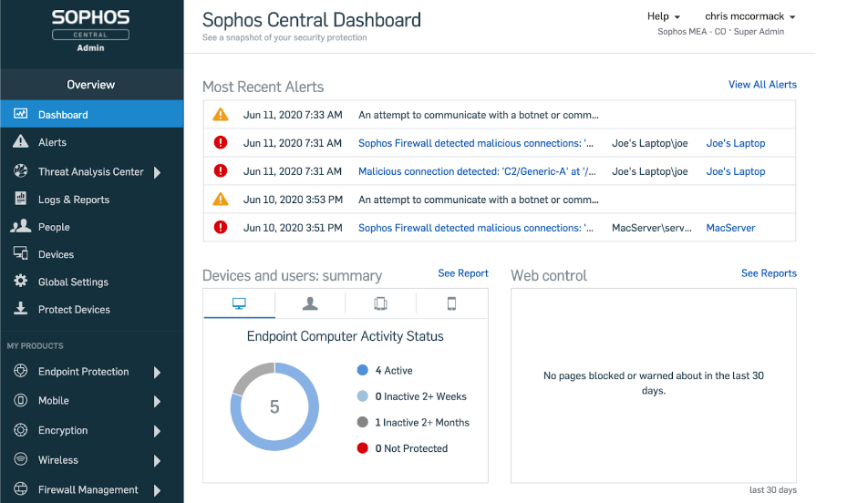The width and height of the screenshot is (868, 503).
Task: Open the Help dropdown menu
Action: click(x=663, y=16)
